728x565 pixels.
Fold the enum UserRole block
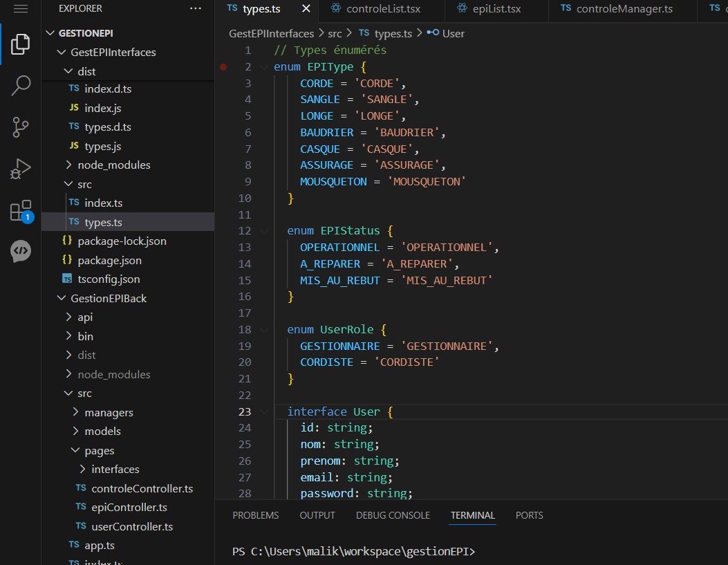pos(264,330)
